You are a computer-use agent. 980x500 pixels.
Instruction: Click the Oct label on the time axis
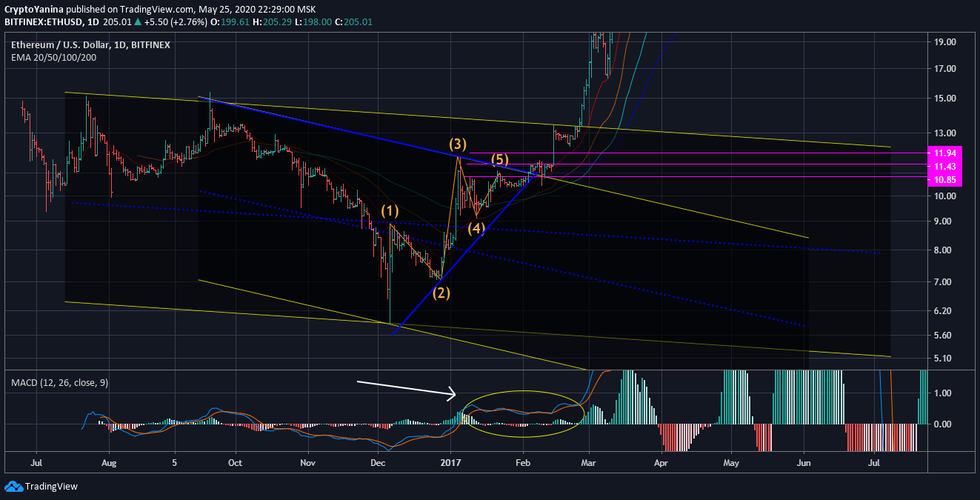click(x=236, y=463)
